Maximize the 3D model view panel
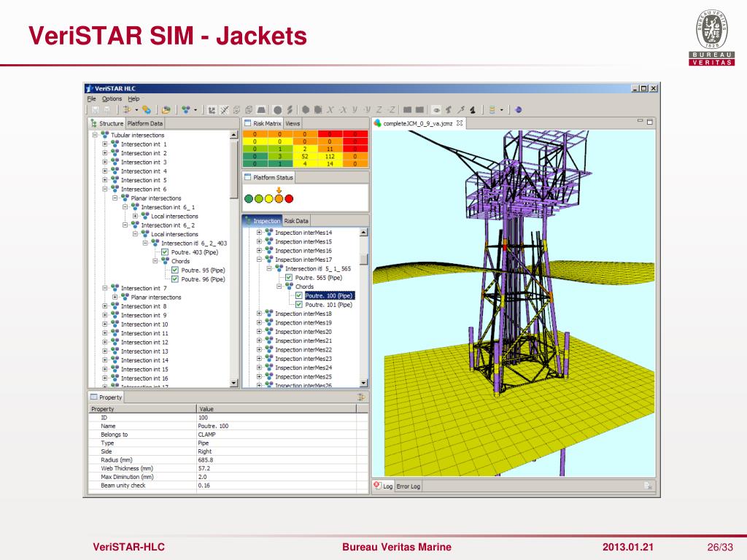This screenshot has height=560, width=747. tap(649, 122)
